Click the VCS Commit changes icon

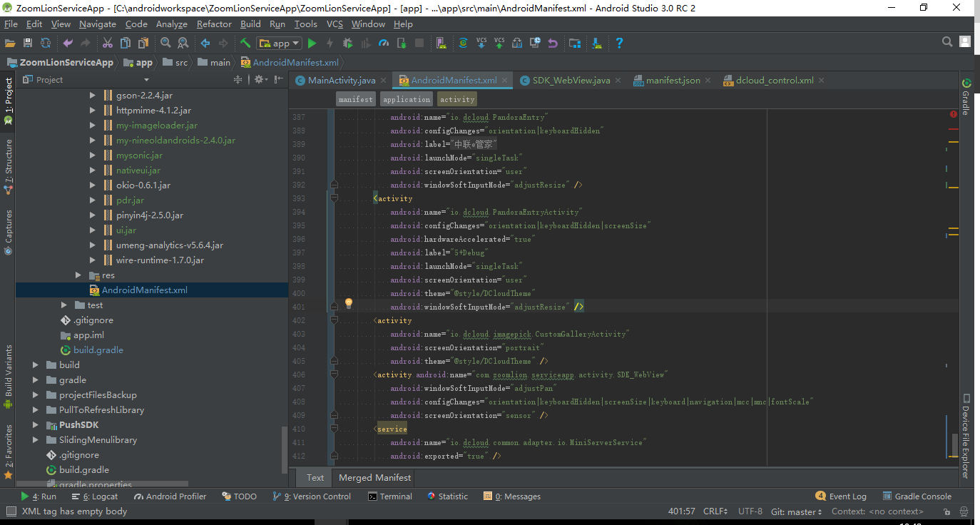[x=499, y=44]
